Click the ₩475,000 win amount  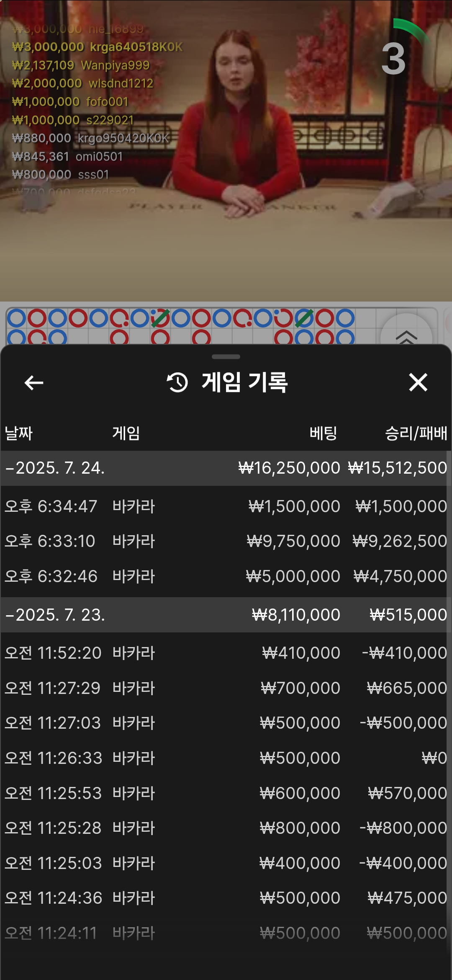(407, 898)
